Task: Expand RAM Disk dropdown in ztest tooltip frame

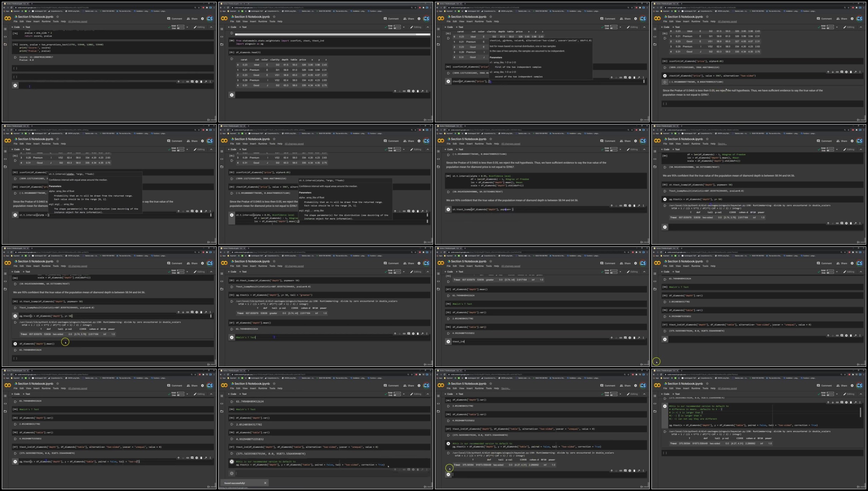Action: click(x=620, y=27)
